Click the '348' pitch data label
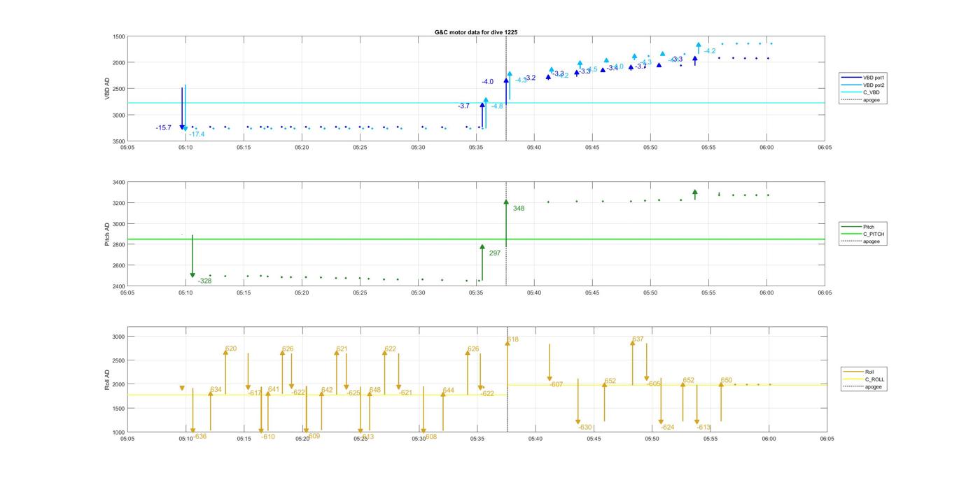 [x=518, y=209]
